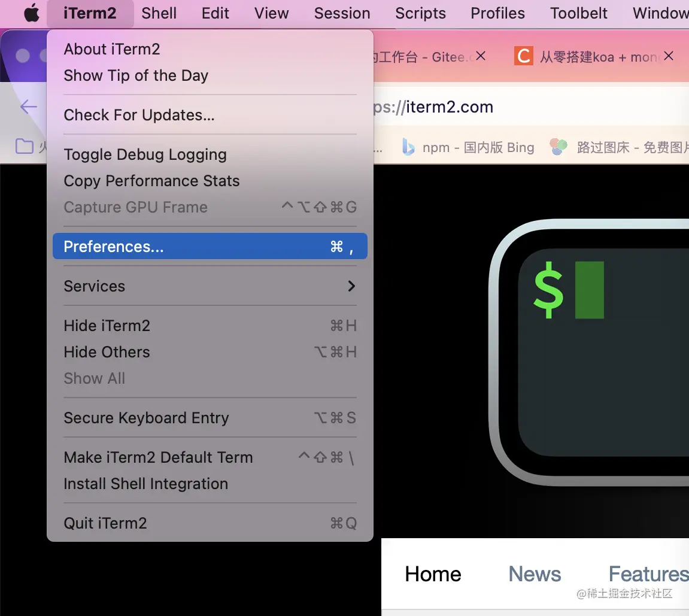Open the Toolbelt menu
The image size is (689, 616).
[579, 13]
